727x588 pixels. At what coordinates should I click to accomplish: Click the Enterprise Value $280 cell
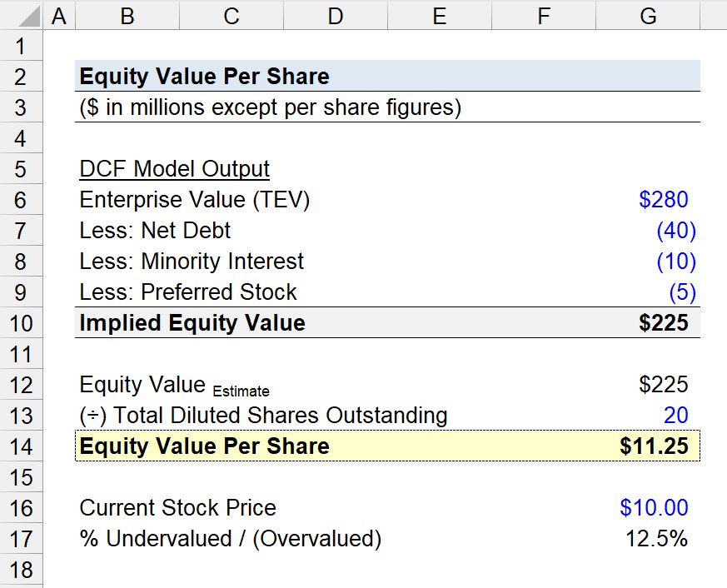pos(648,199)
